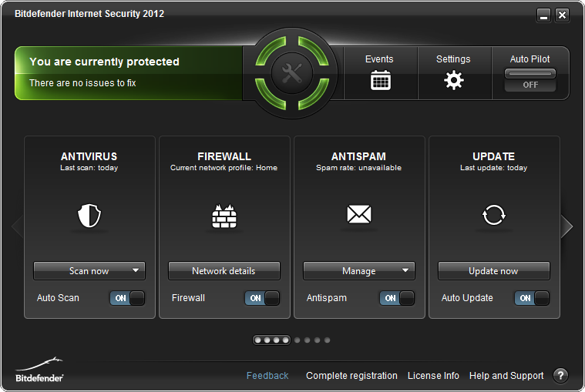
Task: Click the Antispam envelope icon
Action: pos(359,216)
